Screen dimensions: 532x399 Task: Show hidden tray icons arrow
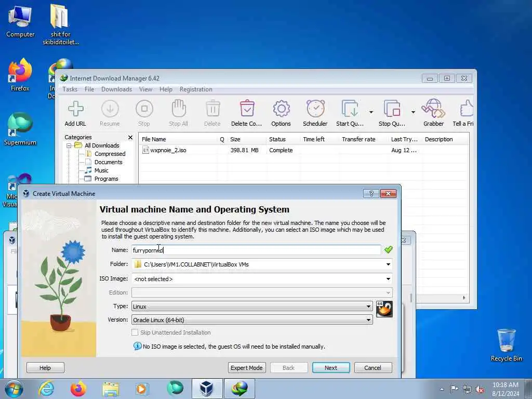pos(442,390)
